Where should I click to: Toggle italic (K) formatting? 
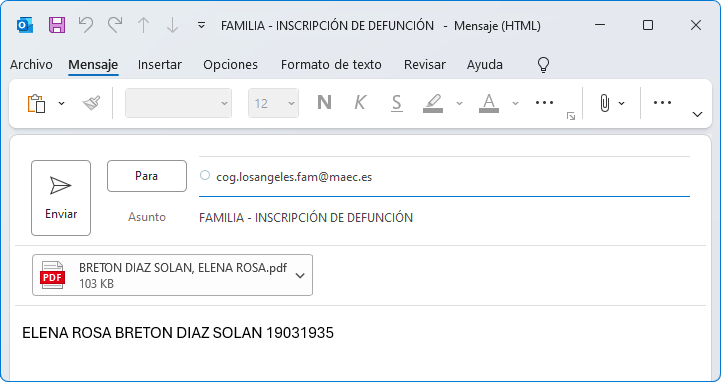tap(360, 103)
